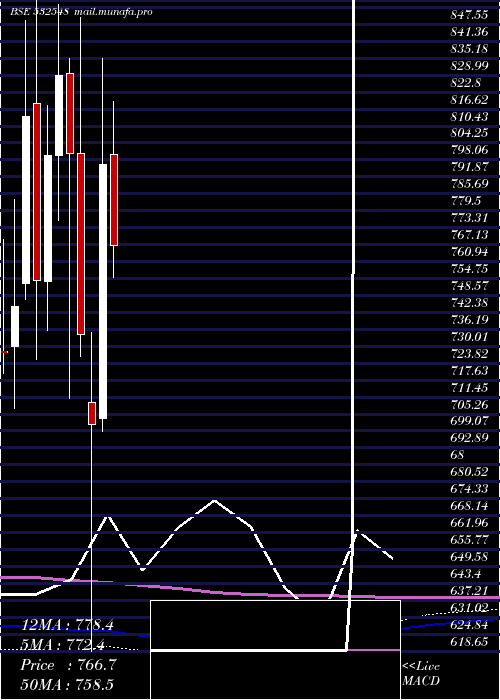Screen dimensions: 500x700
Task: Click the 692.89 price axis label
Action: (x=469, y=438)
